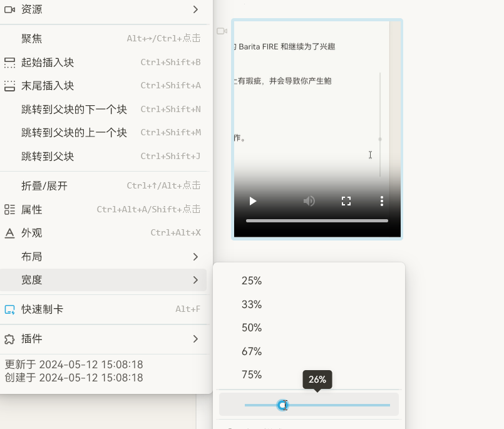The height and width of the screenshot is (429, 504).
Task: Open the 宽度 width submenu
Action: point(103,280)
